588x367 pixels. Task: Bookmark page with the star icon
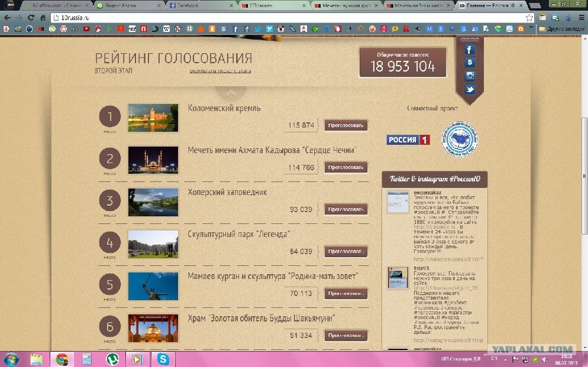pos(529,18)
